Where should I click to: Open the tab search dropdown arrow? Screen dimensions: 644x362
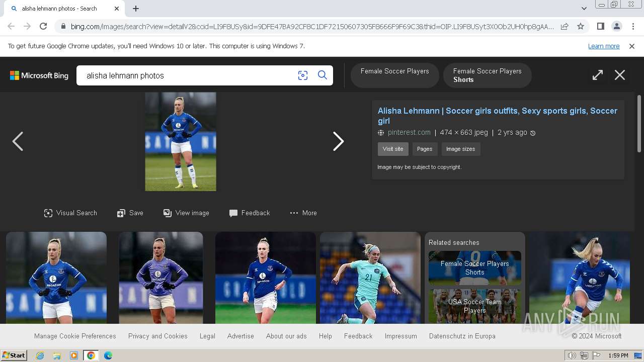pyautogui.click(x=584, y=8)
